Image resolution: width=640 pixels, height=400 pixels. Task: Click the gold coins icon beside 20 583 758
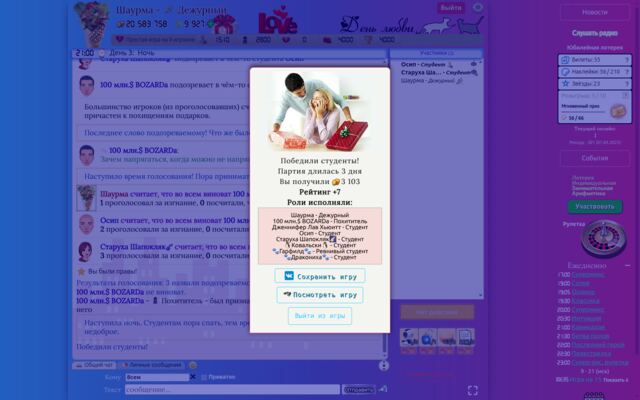click(120, 24)
